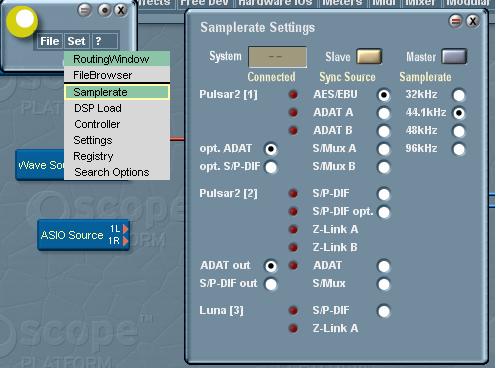This screenshot has height=368, width=496.
Task: Select S/P-DIF out radio option
Action: (271, 284)
